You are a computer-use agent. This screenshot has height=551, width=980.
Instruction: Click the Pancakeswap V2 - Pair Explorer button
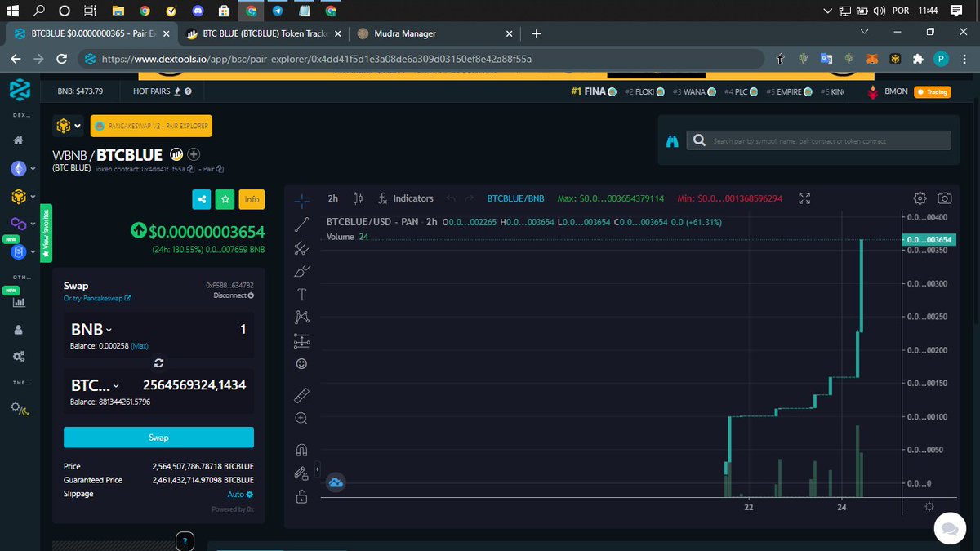[151, 126]
